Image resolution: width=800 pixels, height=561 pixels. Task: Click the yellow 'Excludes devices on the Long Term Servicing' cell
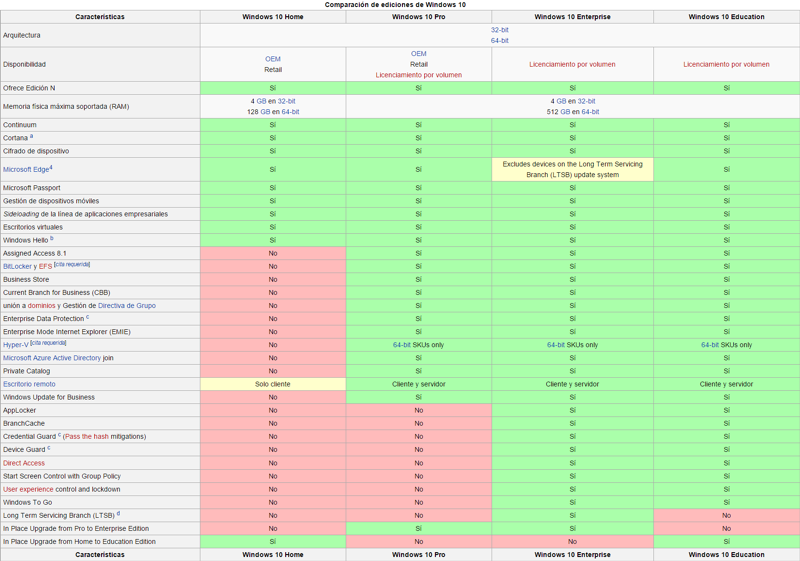[572, 169]
